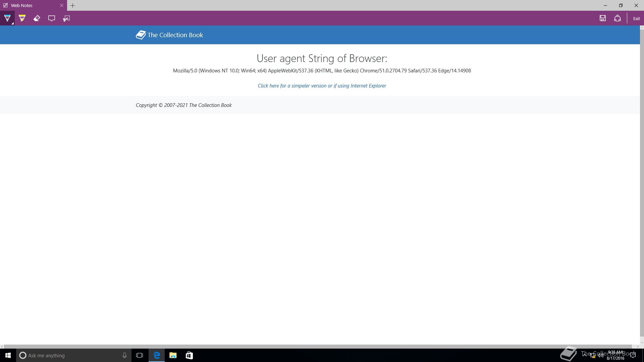Image resolution: width=644 pixels, height=362 pixels.
Task: Activate the Cortana microphone
Action: 124,355
